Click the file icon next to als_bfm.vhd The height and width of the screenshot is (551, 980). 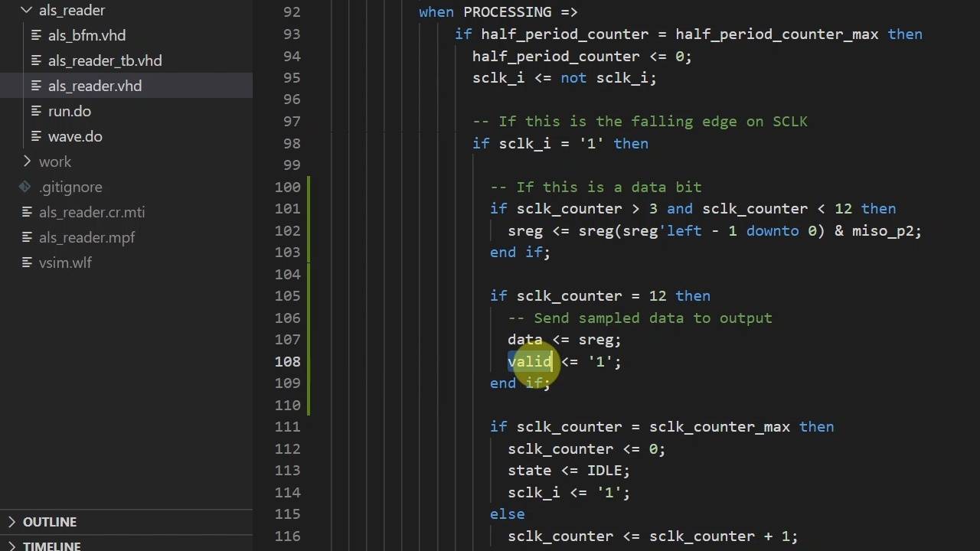pos(35,35)
